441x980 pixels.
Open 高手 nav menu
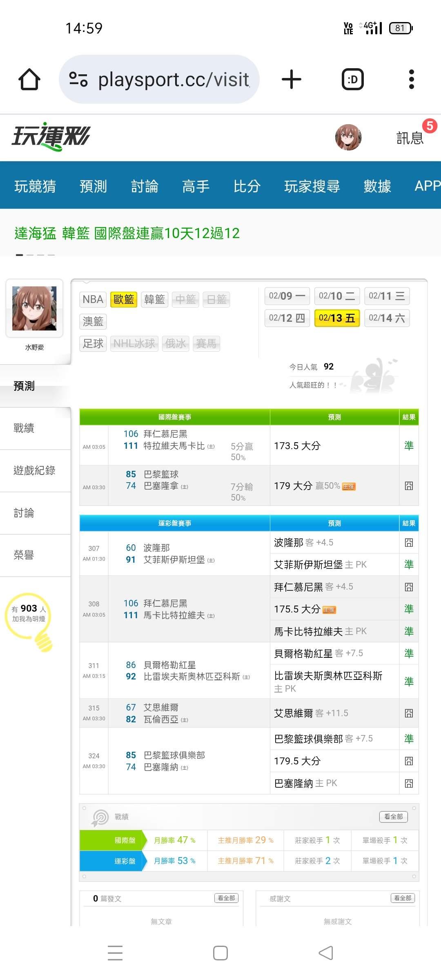coord(196,186)
